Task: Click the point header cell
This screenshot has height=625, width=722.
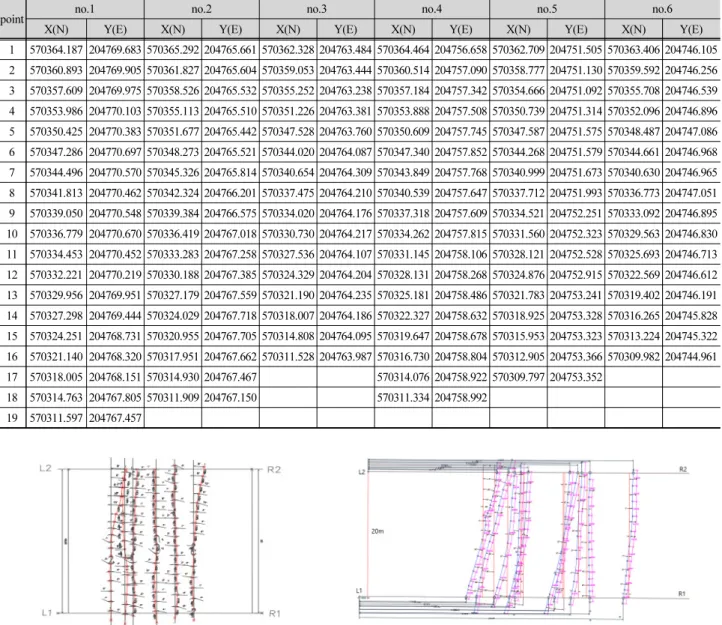Action: (12, 19)
